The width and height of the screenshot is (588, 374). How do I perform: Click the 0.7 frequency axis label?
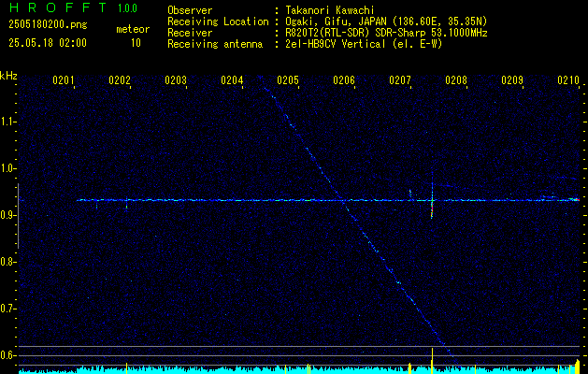point(7,309)
